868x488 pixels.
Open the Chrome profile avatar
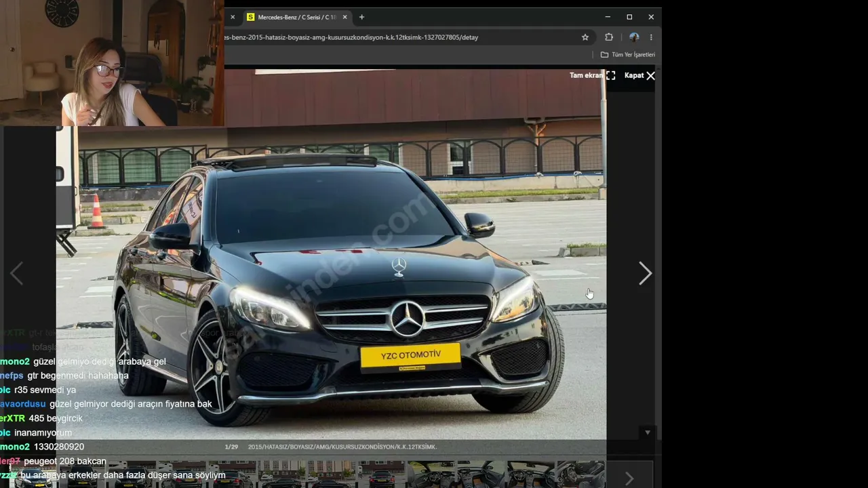click(x=634, y=37)
